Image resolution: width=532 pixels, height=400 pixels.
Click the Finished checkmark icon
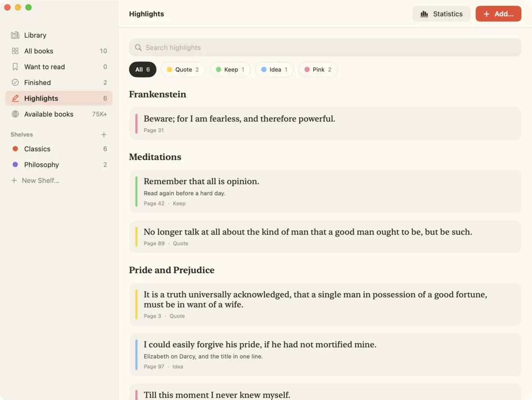15,82
